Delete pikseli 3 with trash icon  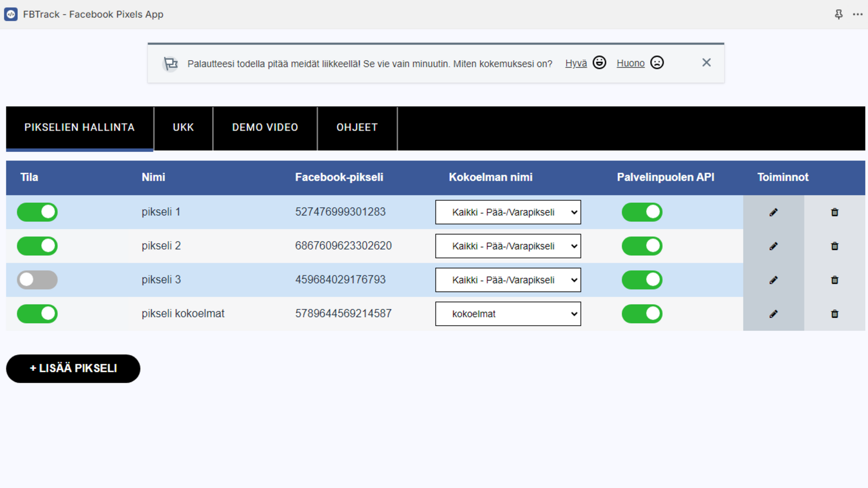click(x=835, y=280)
